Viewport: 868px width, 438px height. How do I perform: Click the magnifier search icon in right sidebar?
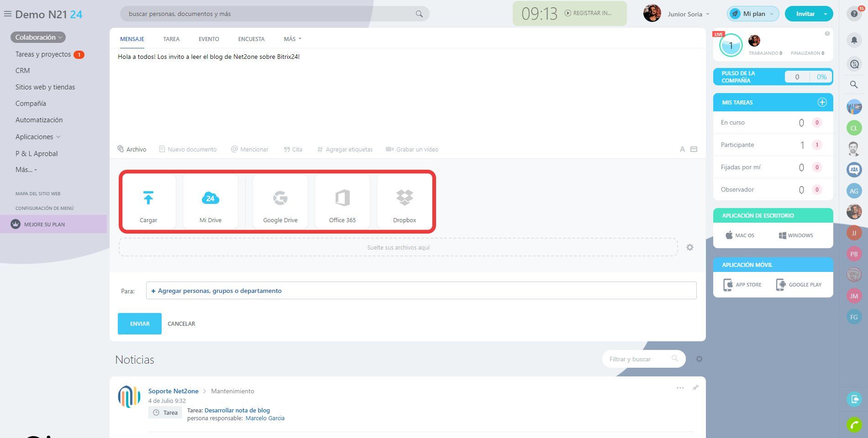[x=854, y=84]
